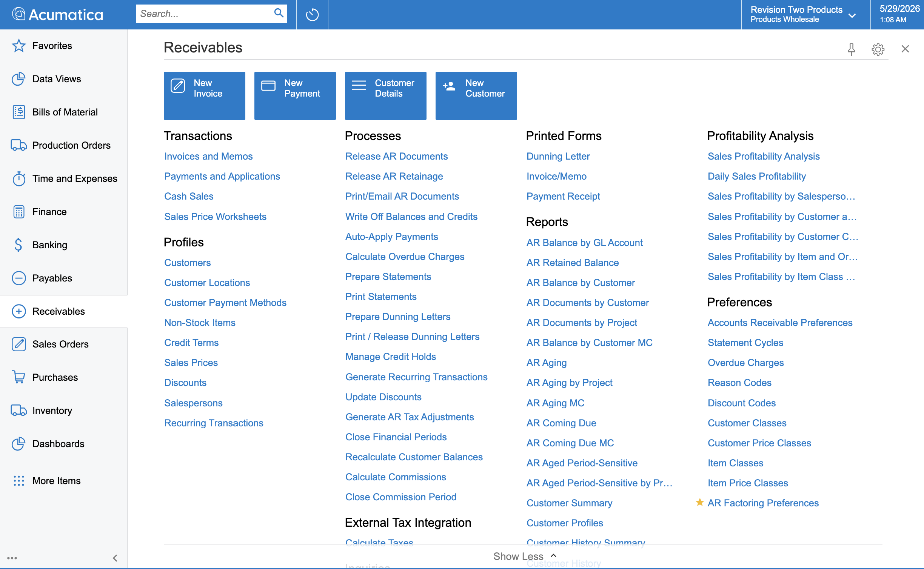Open Manage Credit Holds link
Image resolution: width=924 pixels, height=569 pixels.
pos(391,357)
